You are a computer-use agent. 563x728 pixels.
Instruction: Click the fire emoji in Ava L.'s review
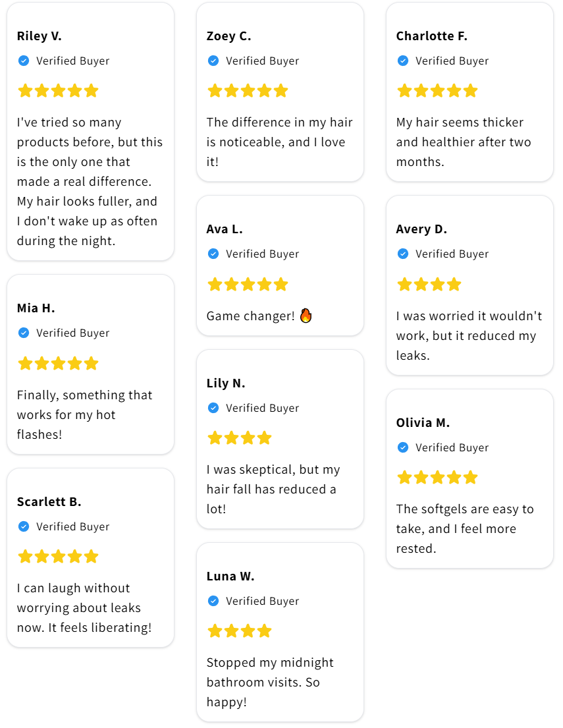click(x=306, y=316)
